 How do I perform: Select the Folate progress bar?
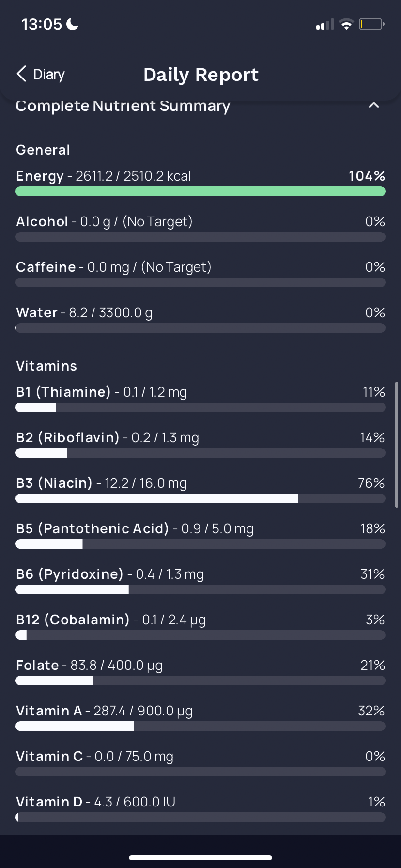[x=200, y=681]
